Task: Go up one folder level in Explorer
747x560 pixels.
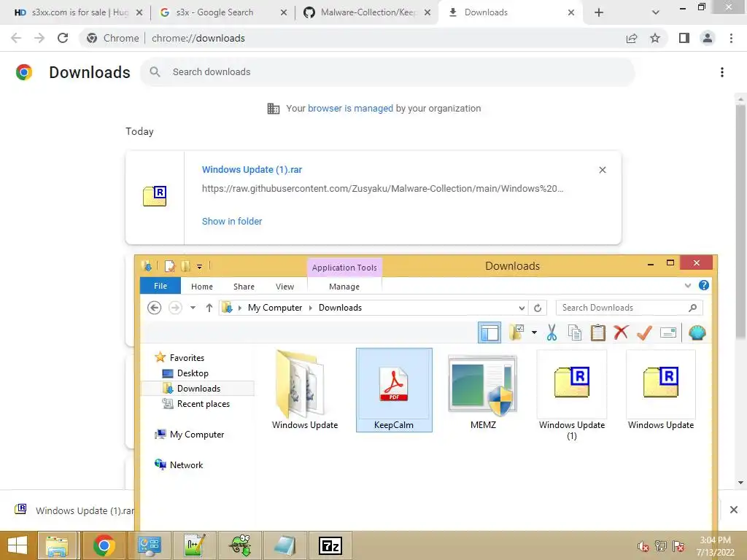Action: pyautogui.click(x=209, y=308)
